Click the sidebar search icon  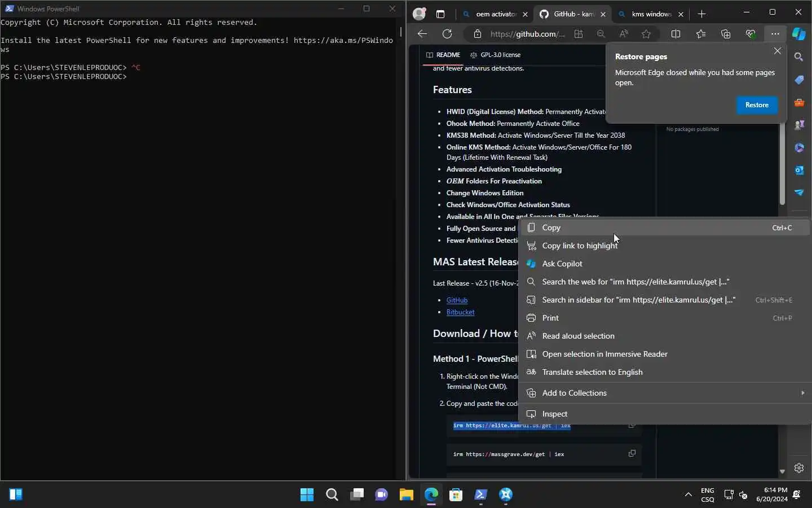tap(799, 57)
